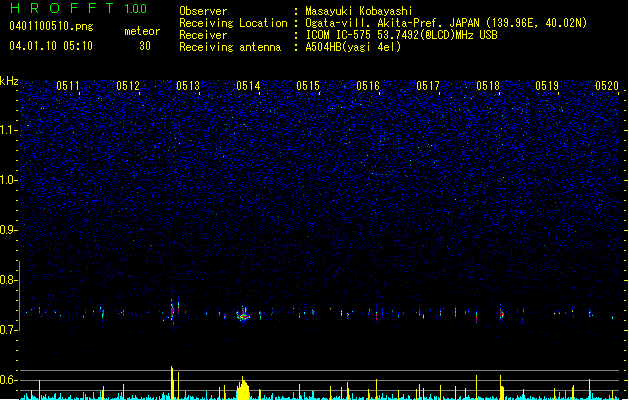Click the 1.0 kHz axis label
Screen dimensions: 629x400
[x=9, y=180]
